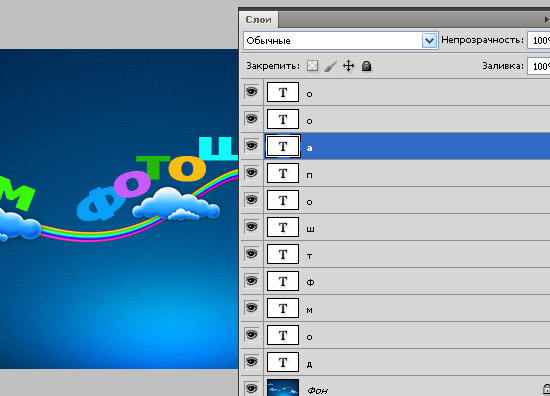Hide the о layer between м and д
Screen dimensions: 550x396
tap(251, 335)
